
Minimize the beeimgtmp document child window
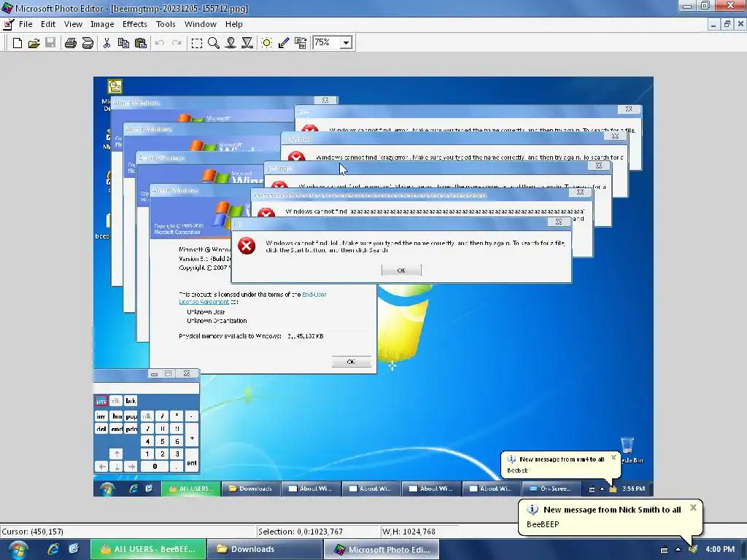click(x=713, y=24)
